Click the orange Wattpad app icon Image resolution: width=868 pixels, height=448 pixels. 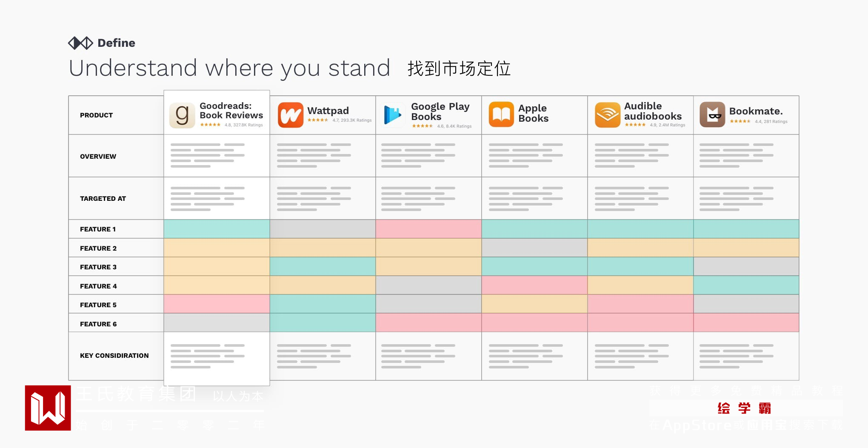coord(291,115)
